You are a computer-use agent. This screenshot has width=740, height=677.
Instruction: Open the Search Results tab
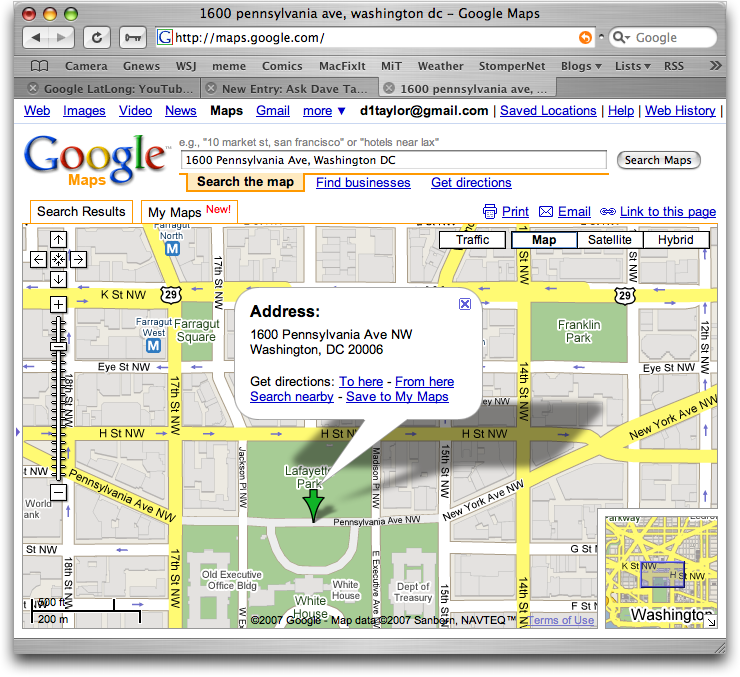click(81, 212)
